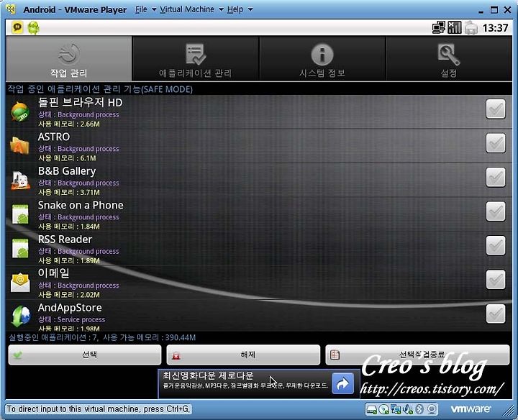Open the 시스템 정보 tab
The image size is (518, 420).
coord(322,59)
